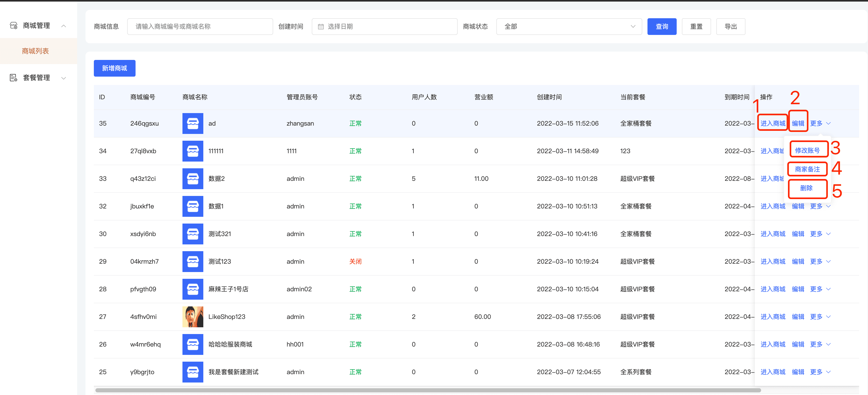The image size is (868, 395).
Task: Click 进入商城 for 麻辣王子1号店
Action: tap(773, 289)
